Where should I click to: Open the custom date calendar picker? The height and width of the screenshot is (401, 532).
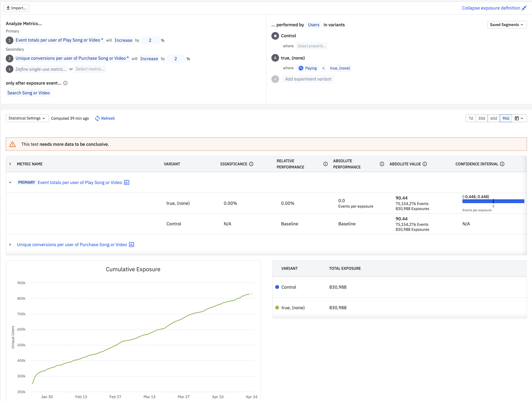519,119
